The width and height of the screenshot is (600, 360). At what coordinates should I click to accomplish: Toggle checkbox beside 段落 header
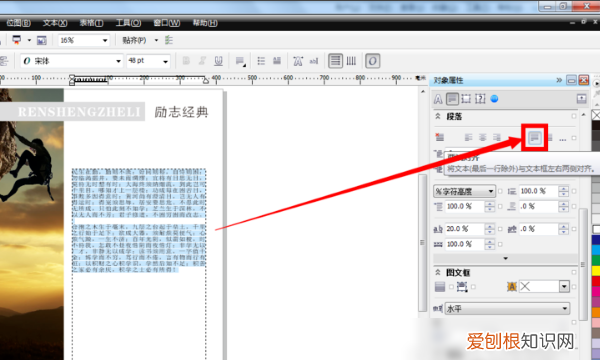coord(574,116)
